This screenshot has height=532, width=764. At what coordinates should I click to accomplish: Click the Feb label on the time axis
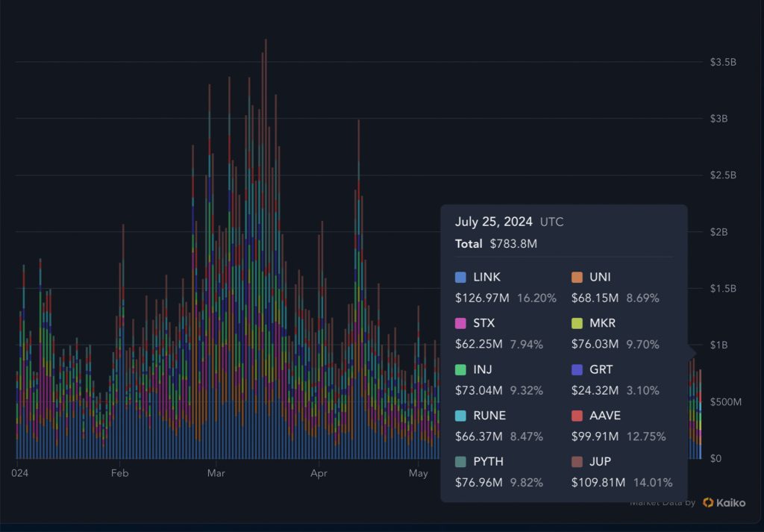[x=119, y=473]
